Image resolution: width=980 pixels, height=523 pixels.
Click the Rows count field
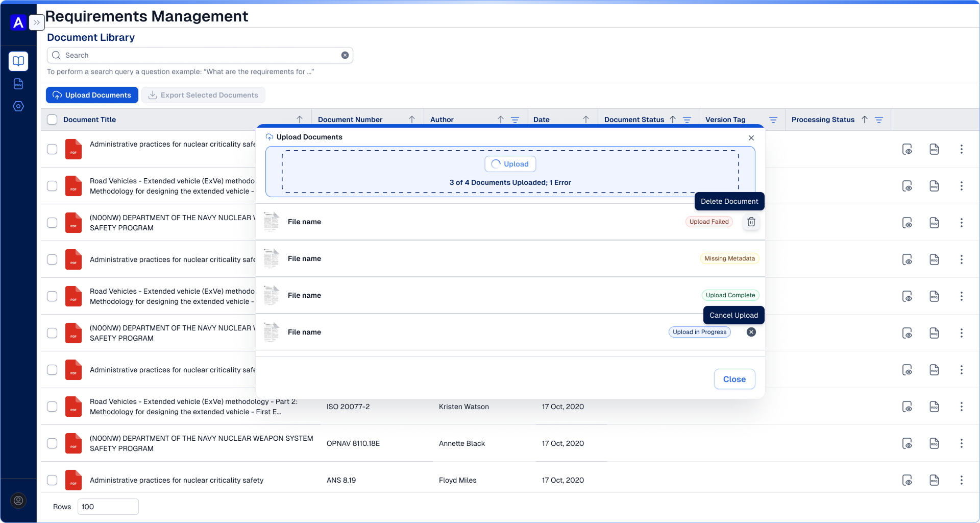pos(108,507)
